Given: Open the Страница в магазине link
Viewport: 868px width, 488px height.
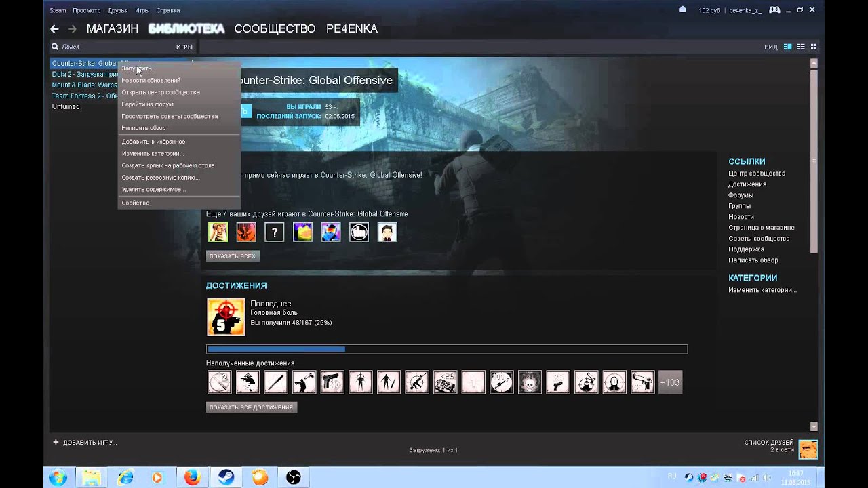Looking at the screenshot, I should [x=762, y=228].
